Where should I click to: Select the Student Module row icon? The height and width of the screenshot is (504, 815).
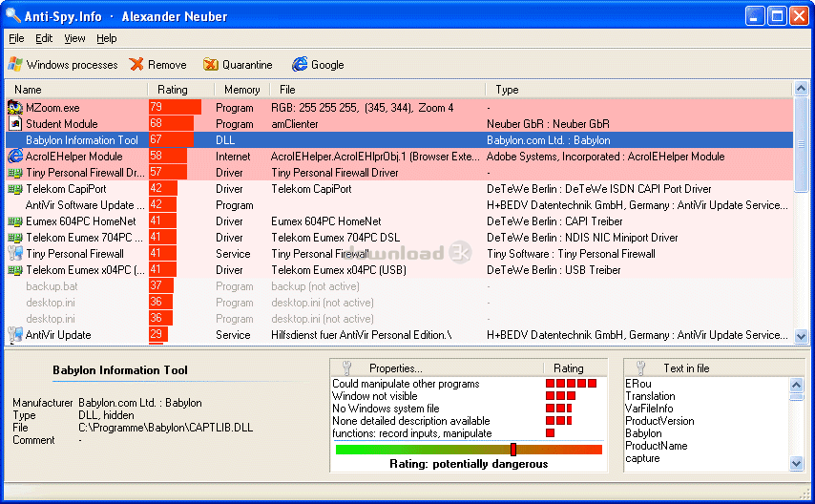(x=14, y=123)
